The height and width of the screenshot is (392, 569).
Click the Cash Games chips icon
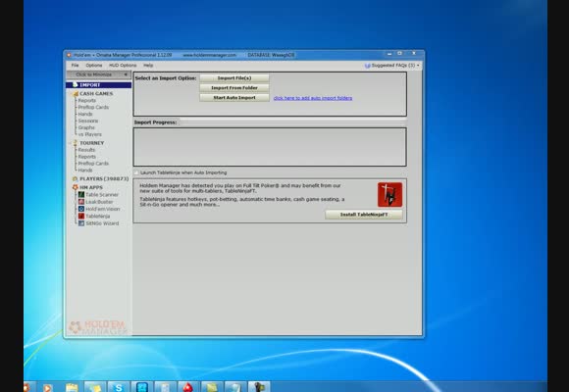click(x=76, y=93)
